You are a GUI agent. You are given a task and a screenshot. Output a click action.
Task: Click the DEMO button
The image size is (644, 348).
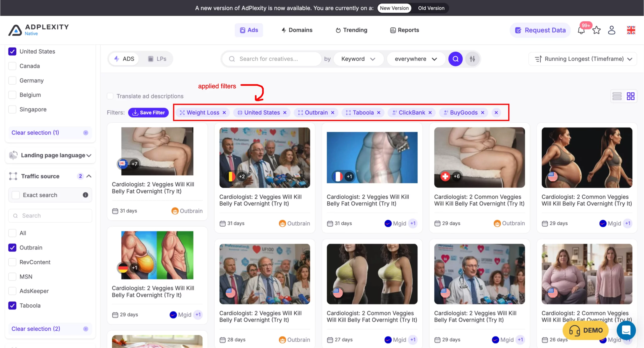586,330
